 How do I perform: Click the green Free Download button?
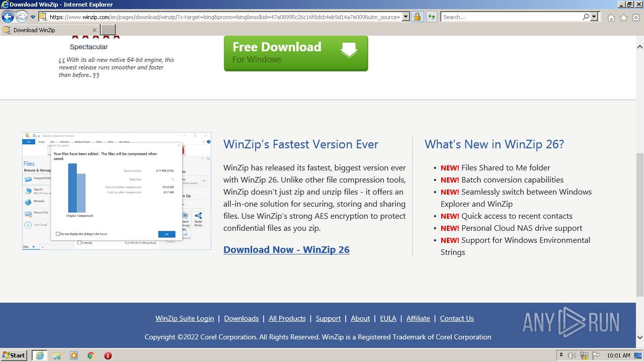(x=296, y=53)
